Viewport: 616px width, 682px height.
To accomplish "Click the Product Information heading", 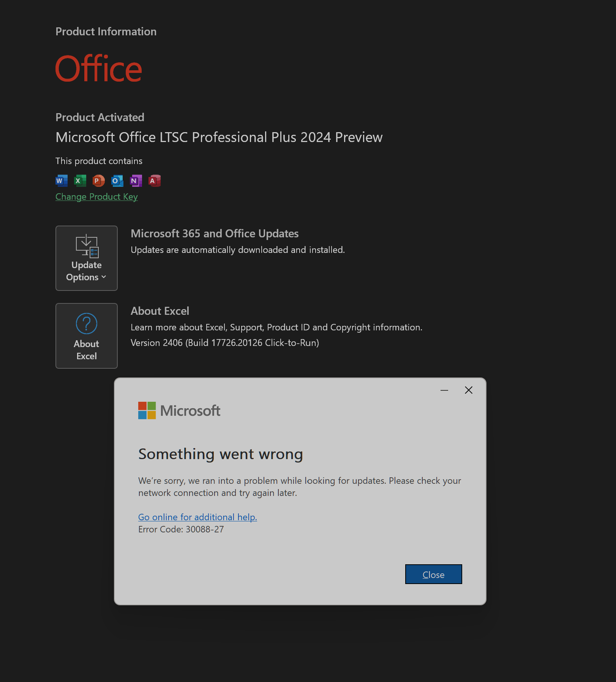I will tap(106, 32).
